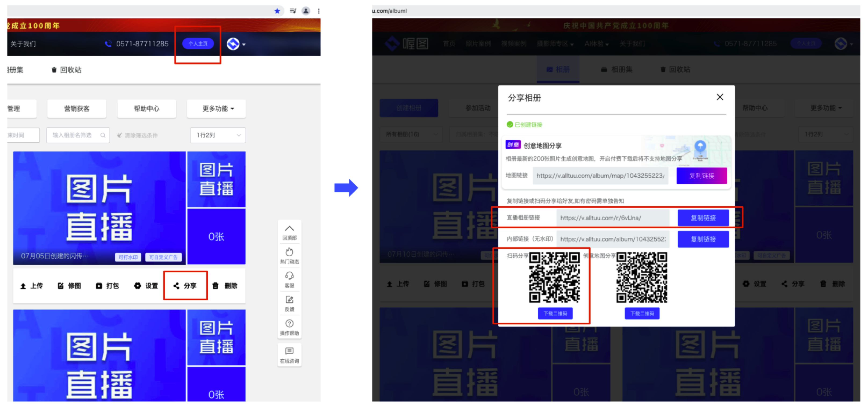Copy the 内部链接 with 复制链接 button
The height and width of the screenshot is (406, 868).
coord(703,239)
